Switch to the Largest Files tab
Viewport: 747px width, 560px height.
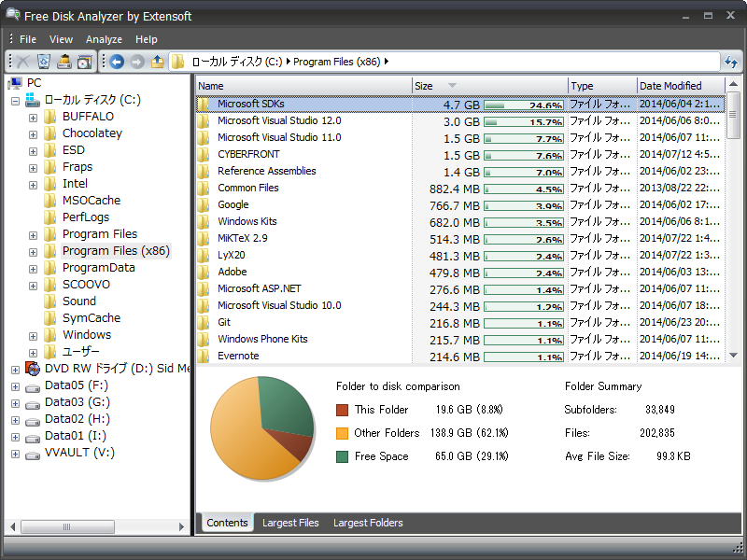(x=290, y=523)
